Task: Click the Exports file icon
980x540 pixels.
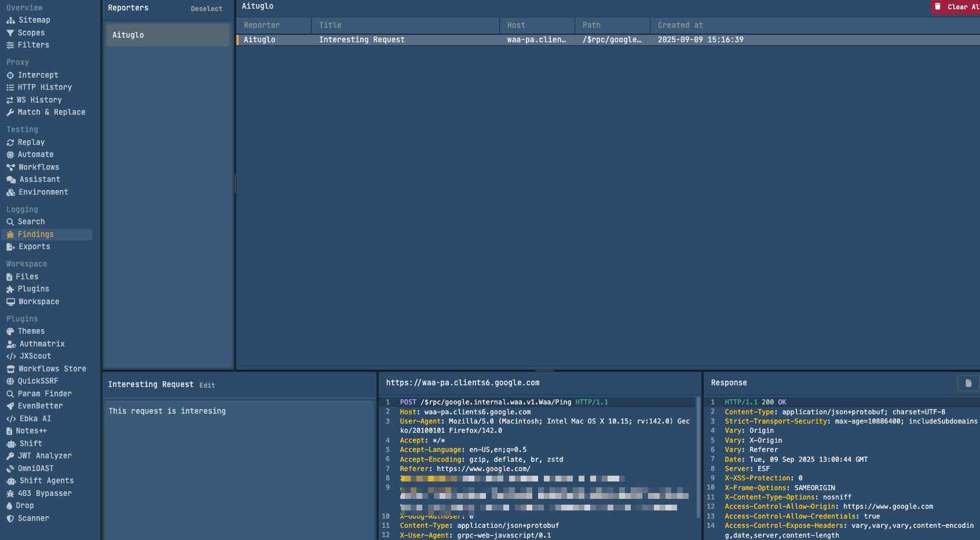Action: [x=10, y=247]
